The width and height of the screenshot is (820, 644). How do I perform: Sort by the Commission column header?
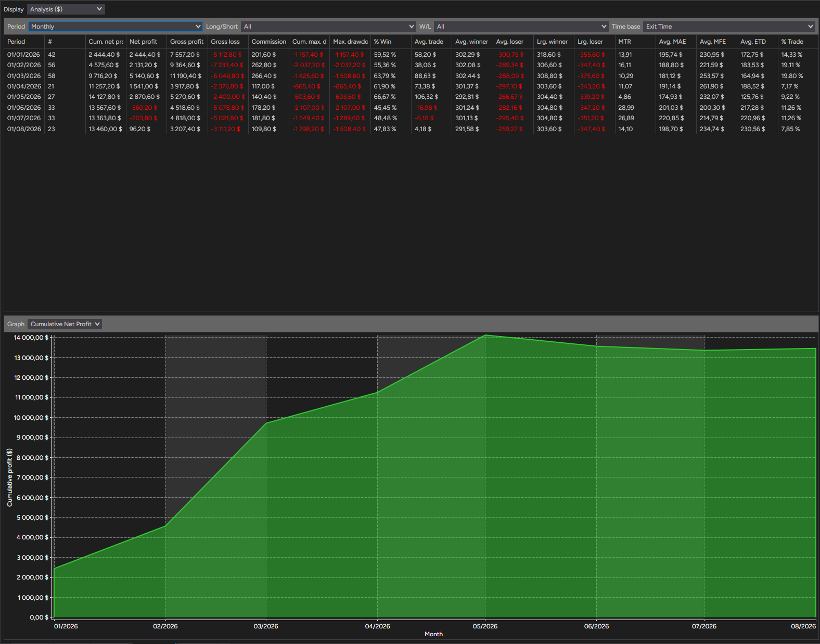[268, 42]
